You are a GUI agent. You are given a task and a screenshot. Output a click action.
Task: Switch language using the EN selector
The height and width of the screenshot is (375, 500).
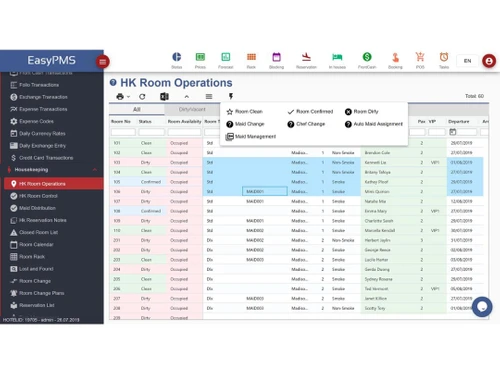tap(467, 61)
